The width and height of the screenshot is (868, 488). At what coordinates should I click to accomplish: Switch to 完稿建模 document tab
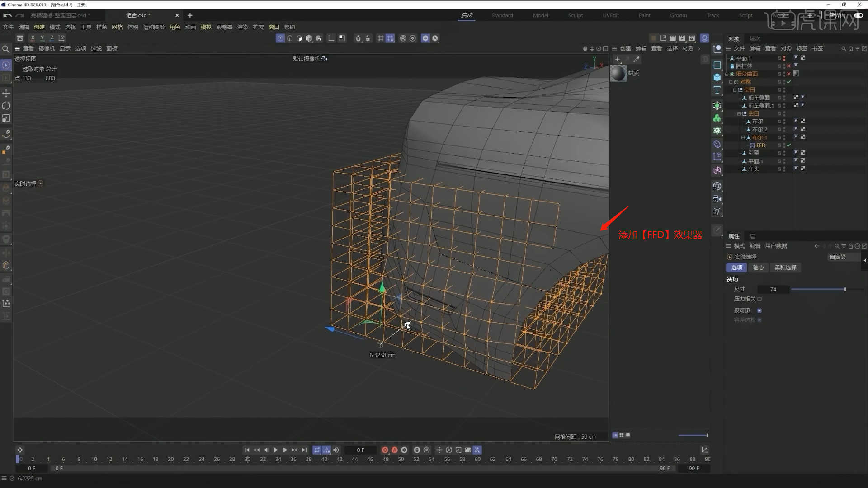click(60, 15)
